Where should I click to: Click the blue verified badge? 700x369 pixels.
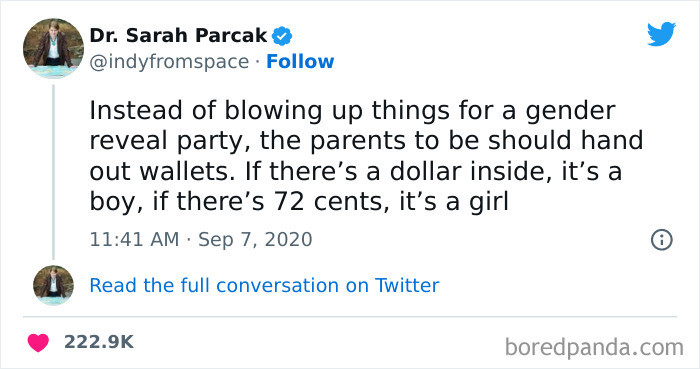[x=282, y=36]
